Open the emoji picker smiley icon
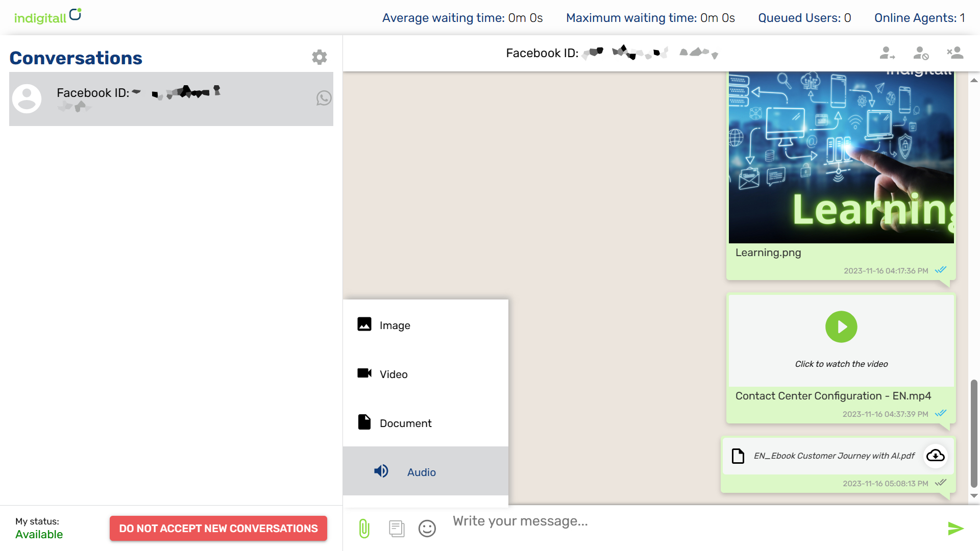The width and height of the screenshot is (980, 551). (427, 529)
